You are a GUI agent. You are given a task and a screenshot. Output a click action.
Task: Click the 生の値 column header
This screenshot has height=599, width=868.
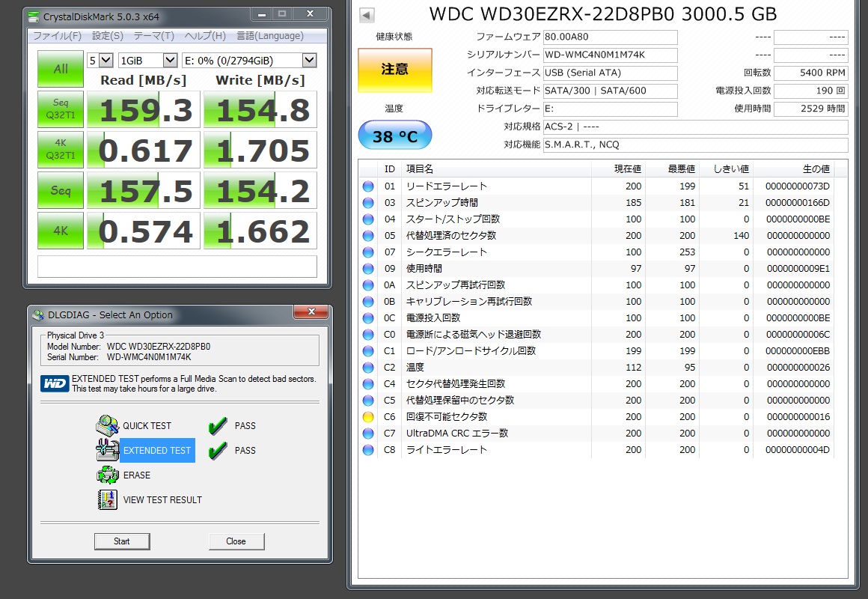tap(793, 169)
